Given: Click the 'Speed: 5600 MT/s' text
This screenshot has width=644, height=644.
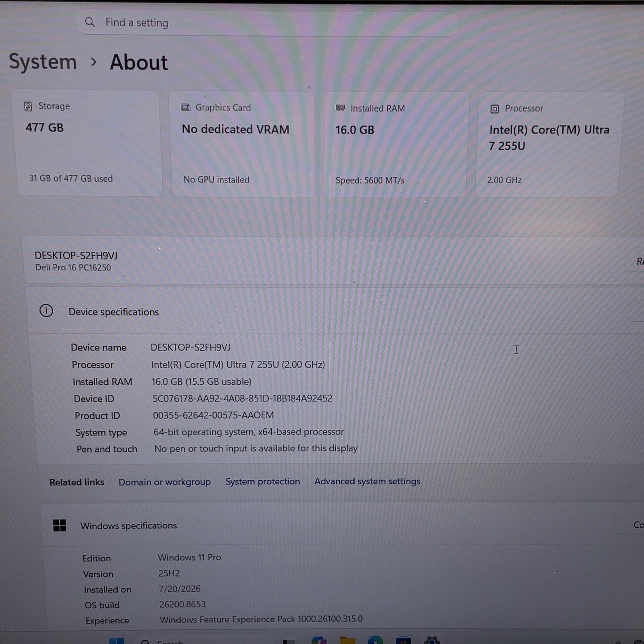Looking at the screenshot, I should click(370, 180).
